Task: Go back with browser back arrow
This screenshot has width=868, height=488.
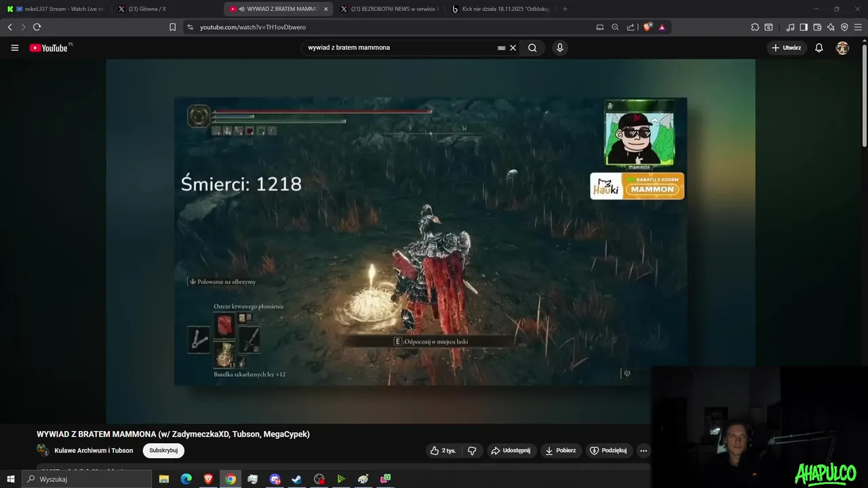Action: coord(9,27)
